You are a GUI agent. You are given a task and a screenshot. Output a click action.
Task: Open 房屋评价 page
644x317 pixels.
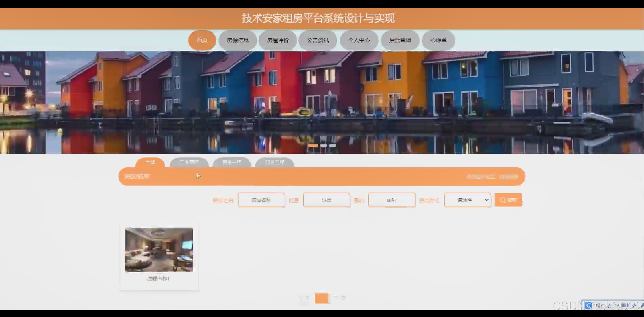(278, 40)
